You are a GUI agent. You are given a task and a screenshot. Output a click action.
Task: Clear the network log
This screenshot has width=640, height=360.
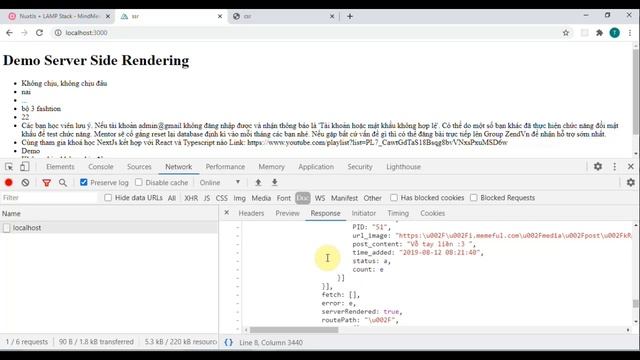pyautogui.click(x=25, y=182)
